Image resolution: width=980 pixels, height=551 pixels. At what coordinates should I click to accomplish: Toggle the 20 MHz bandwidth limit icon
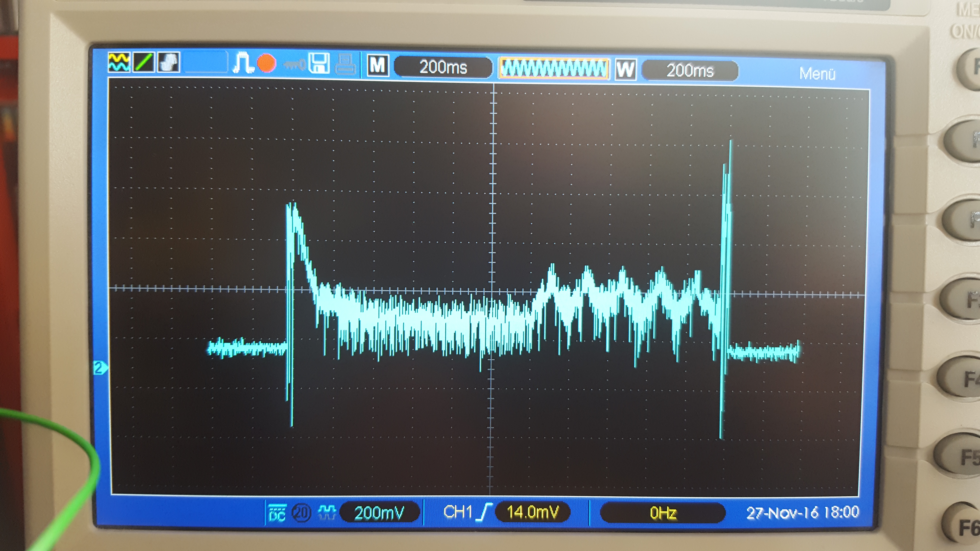[301, 513]
